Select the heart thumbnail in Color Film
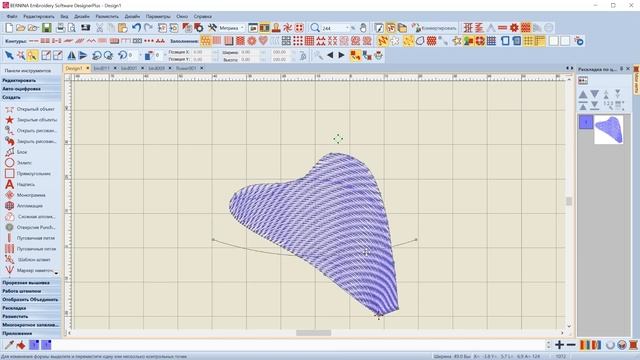 (x=609, y=129)
